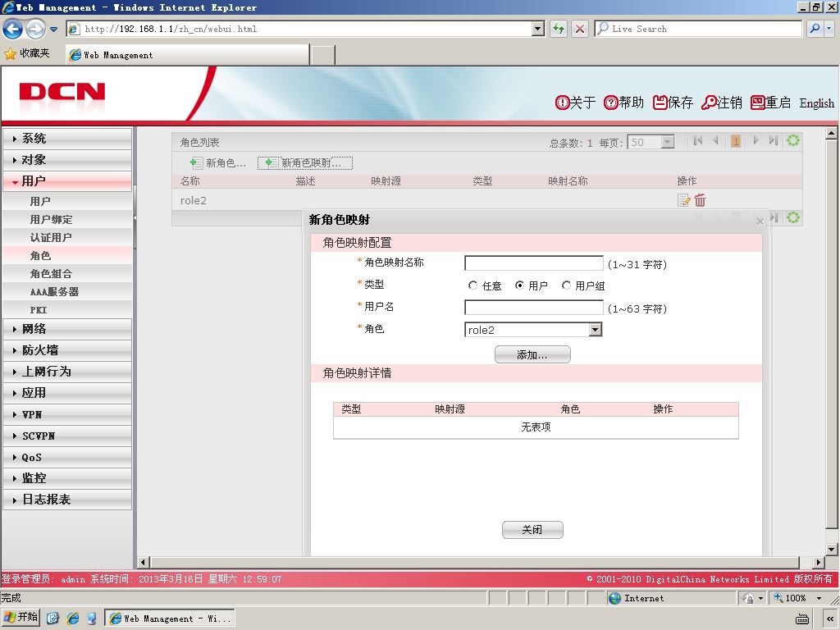Select the 用户组 (user group) radio button

click(x=566, y=285)
